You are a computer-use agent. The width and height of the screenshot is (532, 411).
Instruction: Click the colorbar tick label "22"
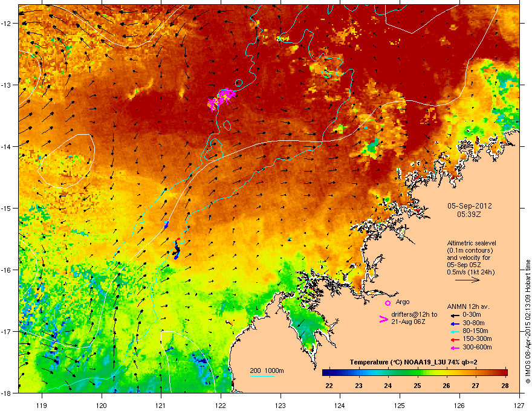[x=329, y=386]
